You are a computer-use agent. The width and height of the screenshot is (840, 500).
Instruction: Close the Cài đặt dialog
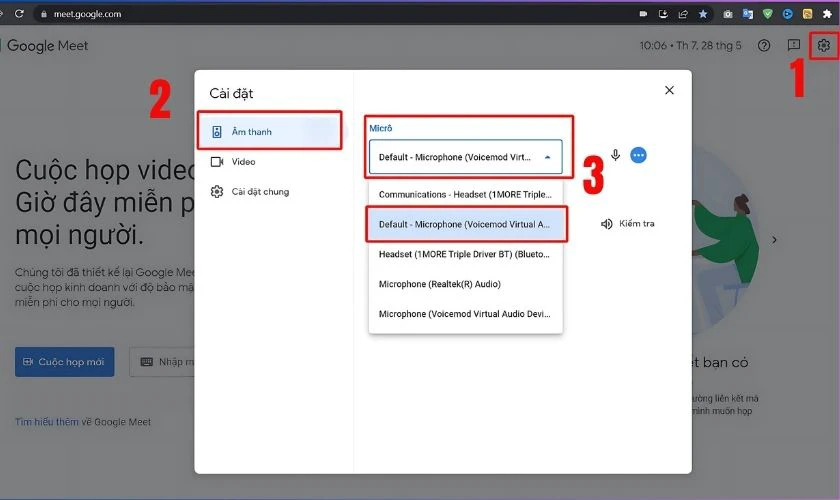click(x=669, y=90)
